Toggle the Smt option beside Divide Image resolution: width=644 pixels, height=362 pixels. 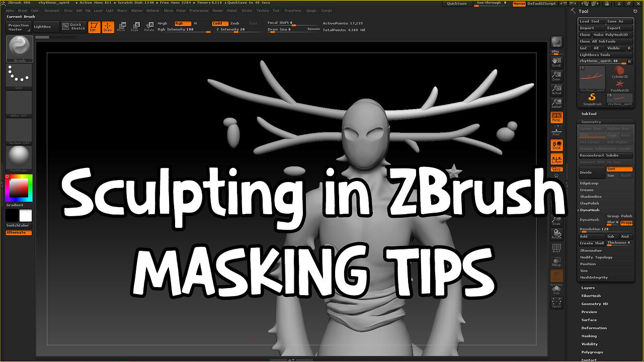[x=619, y=169]
